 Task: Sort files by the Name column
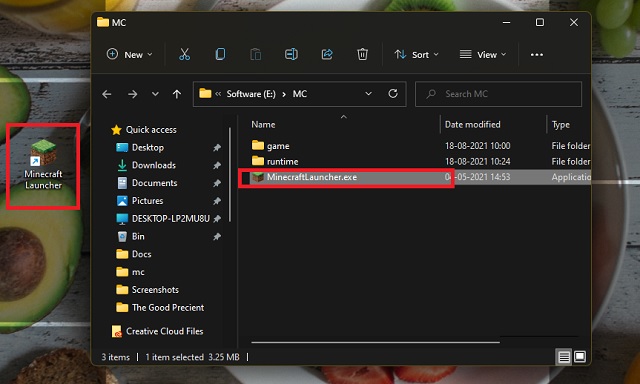pos(263,124)
